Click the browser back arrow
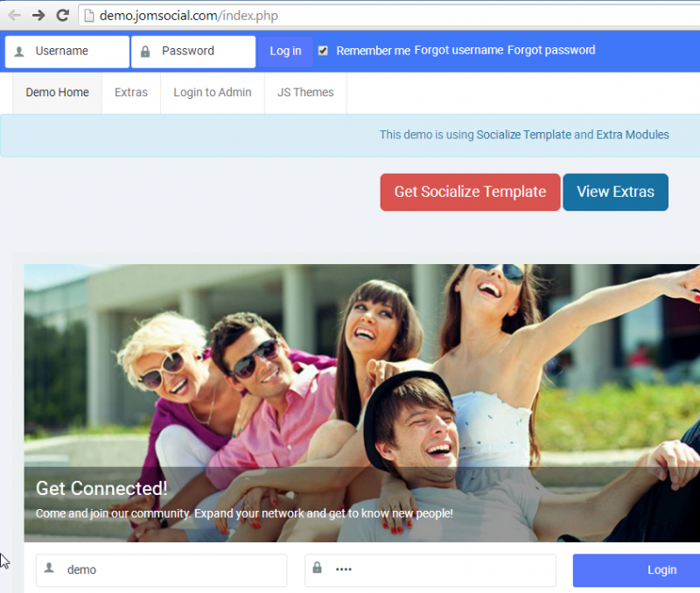 (14, 15)
